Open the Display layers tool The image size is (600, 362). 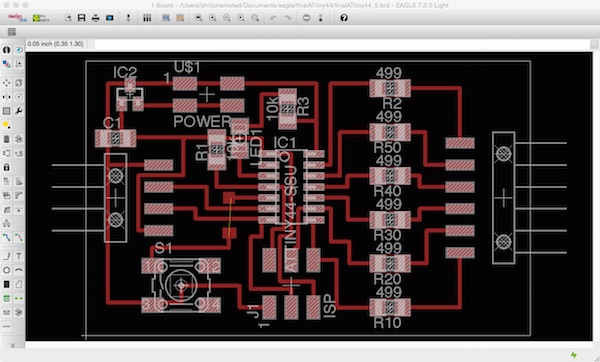click(x=7, y=64)
